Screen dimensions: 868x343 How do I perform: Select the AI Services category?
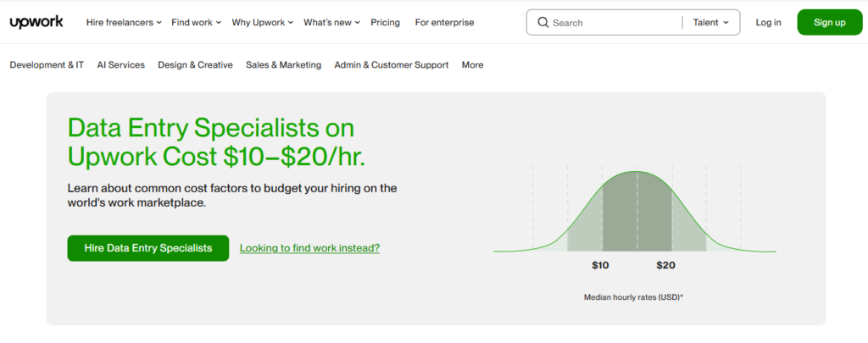[x=120, y=65]
